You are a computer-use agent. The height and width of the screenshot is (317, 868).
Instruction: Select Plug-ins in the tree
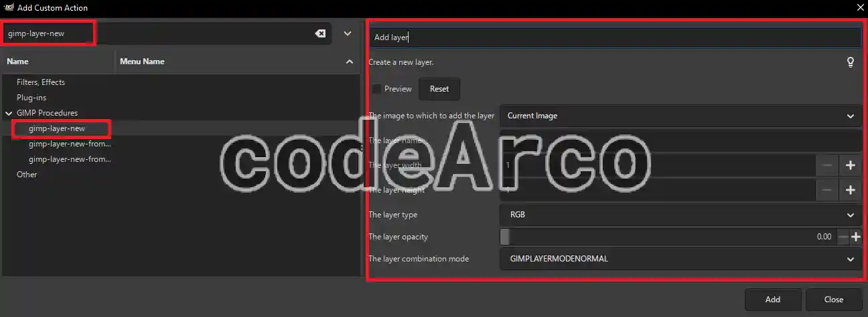31,98
